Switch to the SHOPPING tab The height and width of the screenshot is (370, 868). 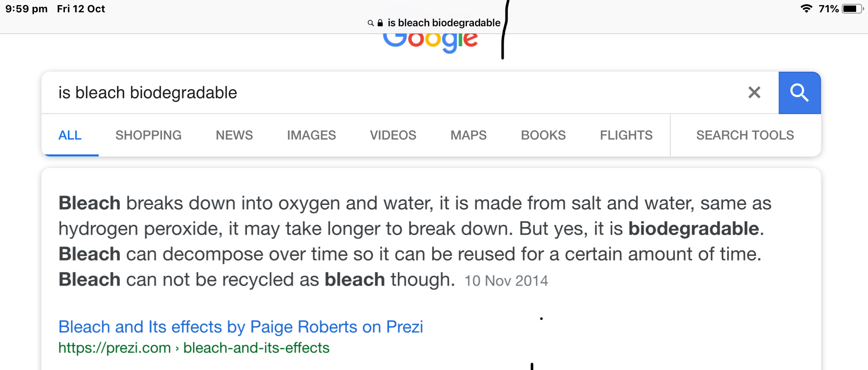point(148,135)
